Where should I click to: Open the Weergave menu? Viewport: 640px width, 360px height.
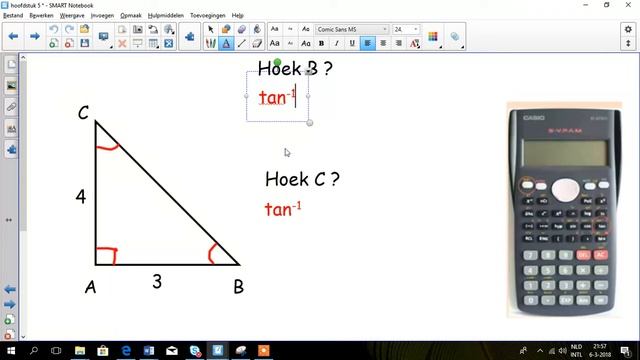(x=72, y=16)
